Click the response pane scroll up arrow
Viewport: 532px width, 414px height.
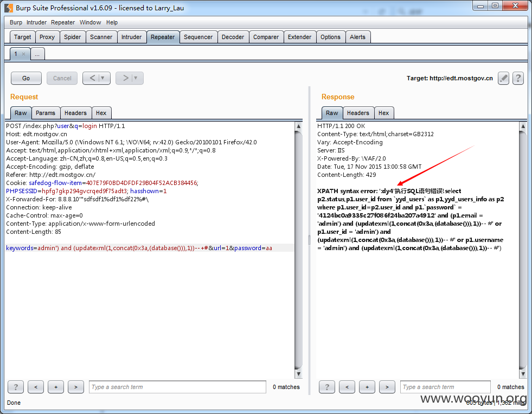pos(523,126)
